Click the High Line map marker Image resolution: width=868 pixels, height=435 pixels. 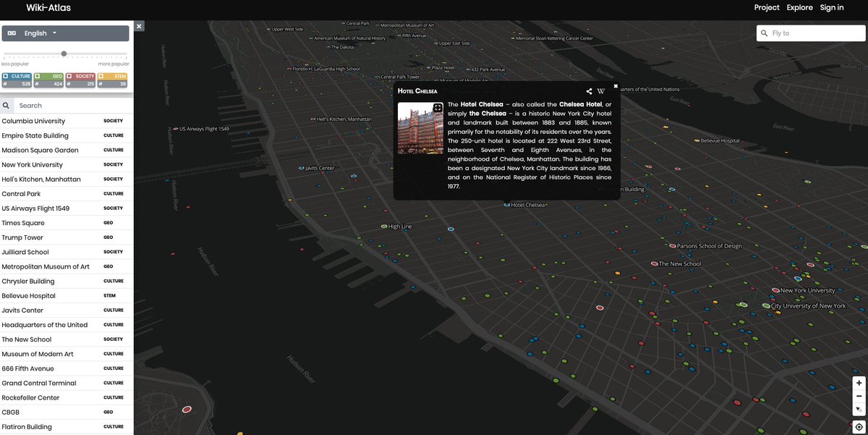[384, 227]
